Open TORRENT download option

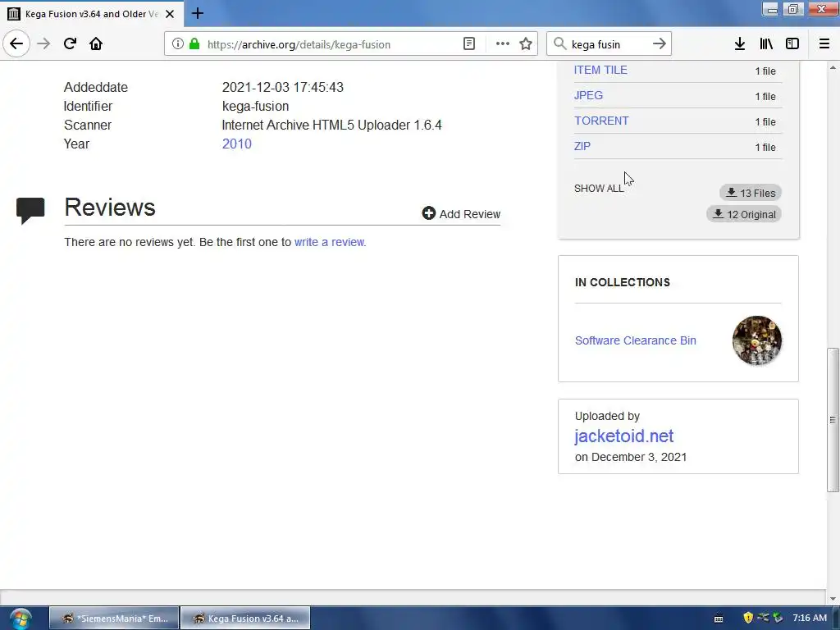pos(601,121)
